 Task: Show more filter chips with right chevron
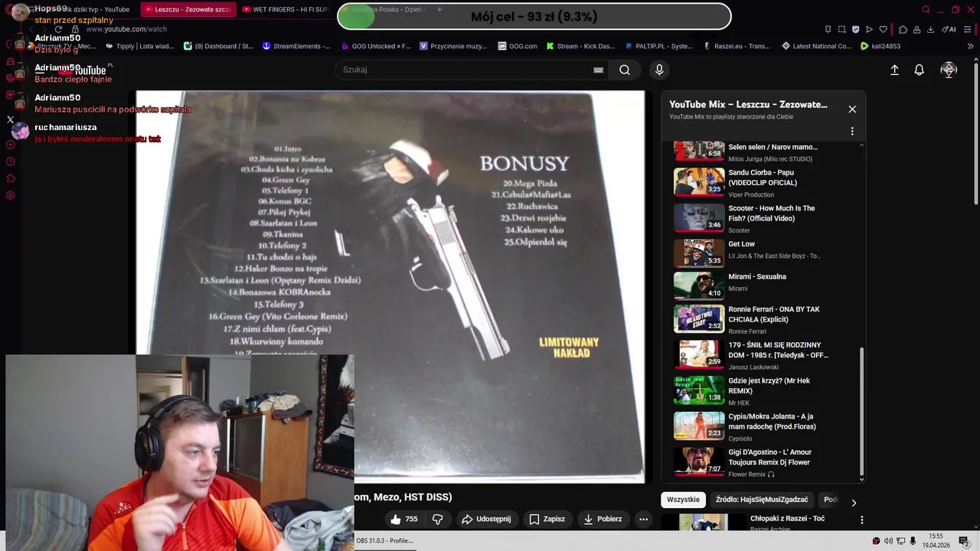pyautogui.click(x=854, y=503)
